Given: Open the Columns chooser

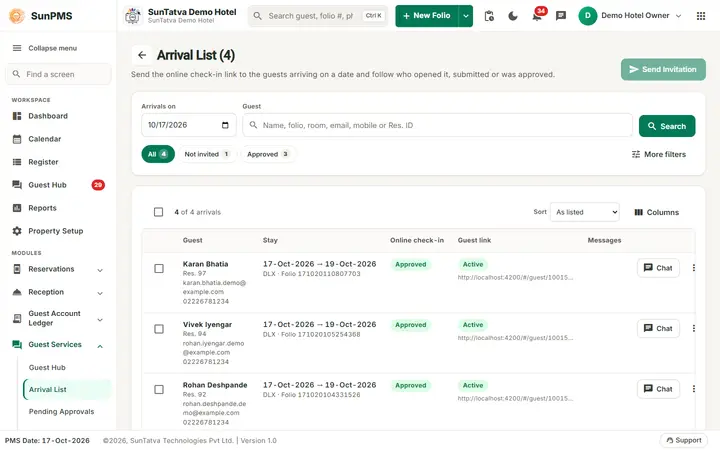Looking at the screenshot, I should (656, 212).
